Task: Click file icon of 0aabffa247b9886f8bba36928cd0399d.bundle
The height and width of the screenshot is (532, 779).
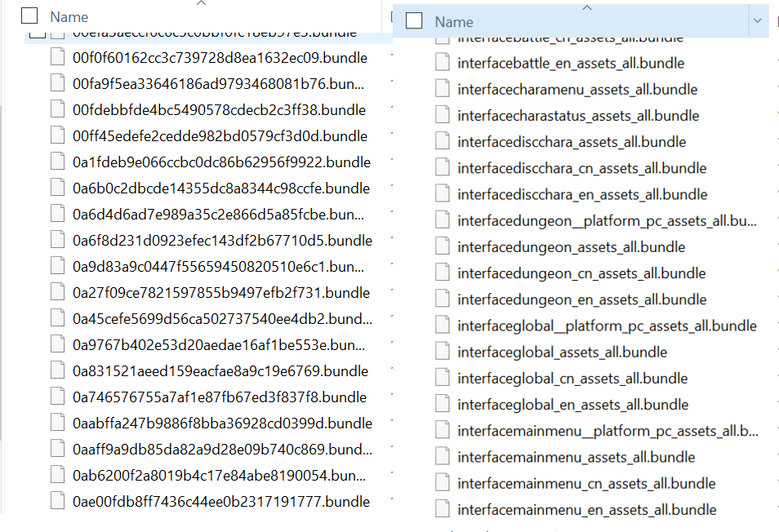Action: 57,423
